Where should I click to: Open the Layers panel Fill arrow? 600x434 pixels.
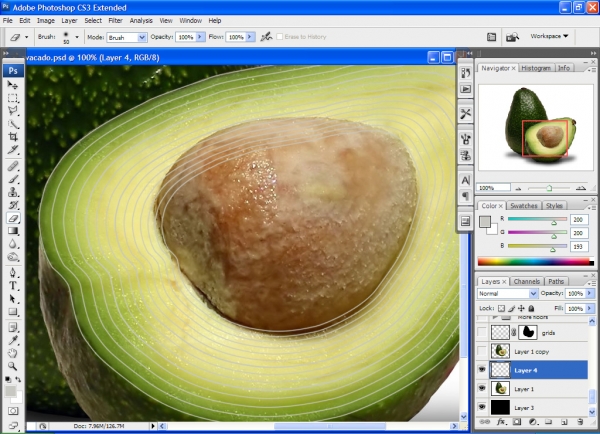590,308
